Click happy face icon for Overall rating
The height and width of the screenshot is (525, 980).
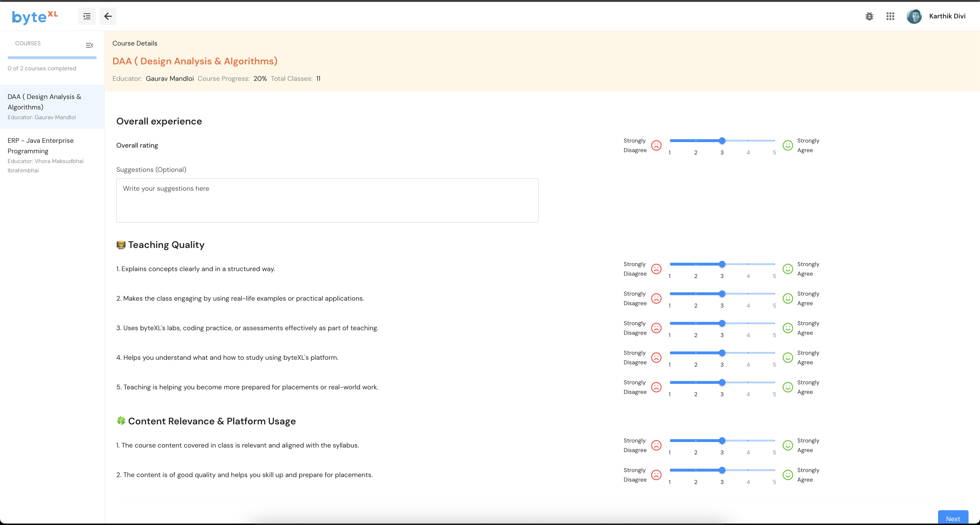tap(787, 145)
